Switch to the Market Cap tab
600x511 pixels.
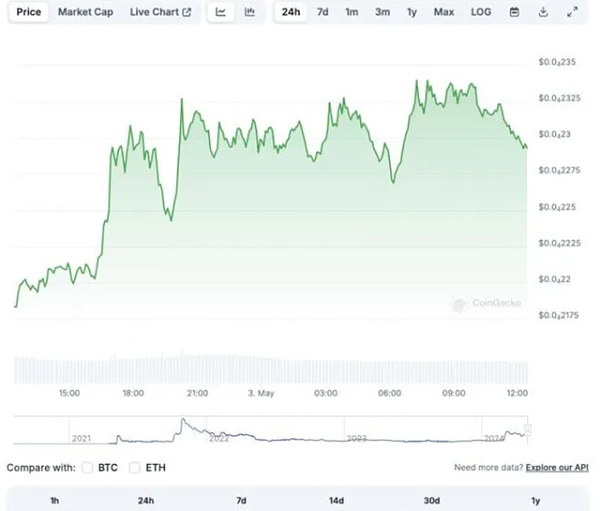[x=85, y=12]
